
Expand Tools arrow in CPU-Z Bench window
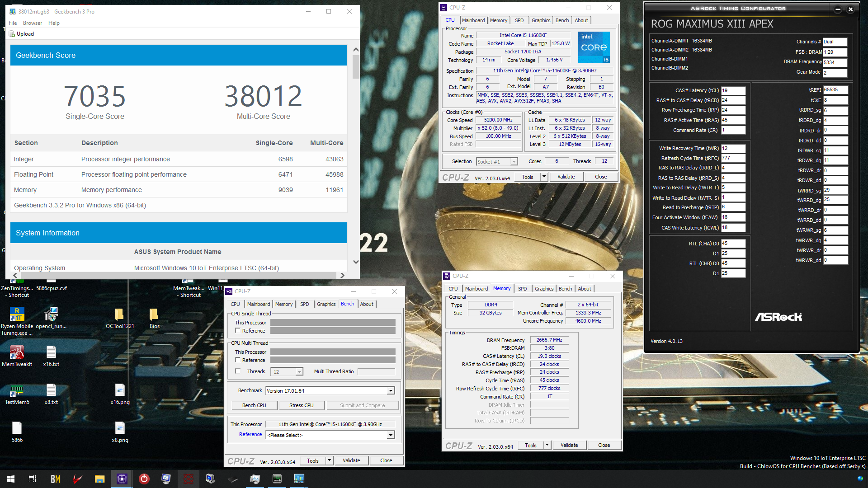click(x=329, y=460)
